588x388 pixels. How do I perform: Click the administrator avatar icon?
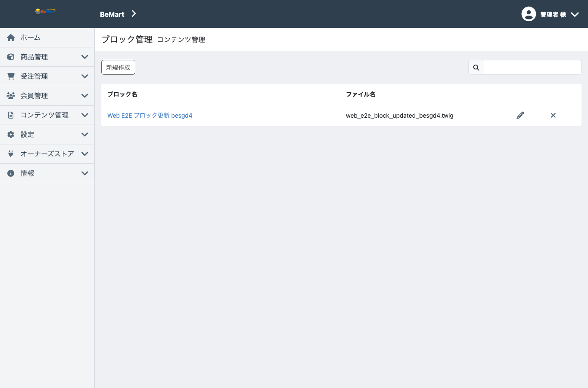pos(529,14)
